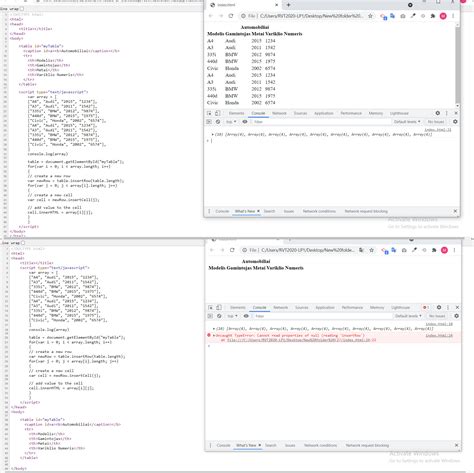Image resolution: width=474 pixels, height=473 pixels.
Task: Click the scroll-down arrow of the upper page scrollbar
Action: pos(458,105)
